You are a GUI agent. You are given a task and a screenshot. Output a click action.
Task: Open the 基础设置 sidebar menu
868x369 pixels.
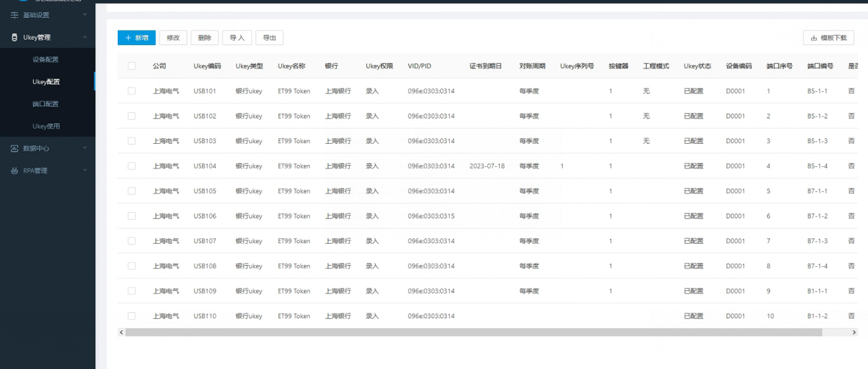click(47, 15)
